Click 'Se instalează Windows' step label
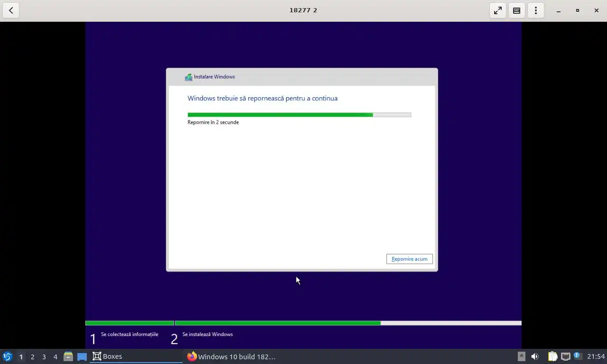Viewport: 607px width, 364px height. 208,334
